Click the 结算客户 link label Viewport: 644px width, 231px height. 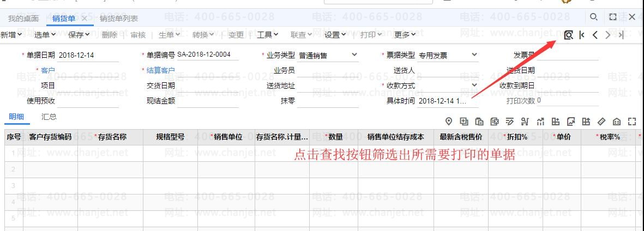pos(161,70)
